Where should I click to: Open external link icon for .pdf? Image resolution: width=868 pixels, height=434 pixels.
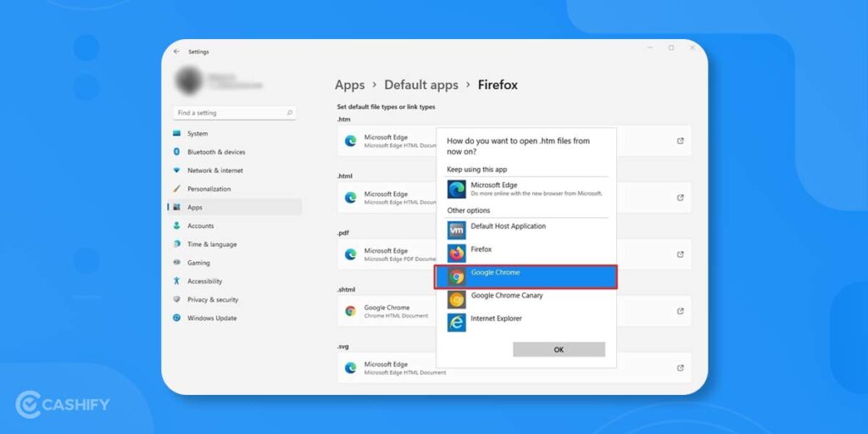click(x=681, y=254)
